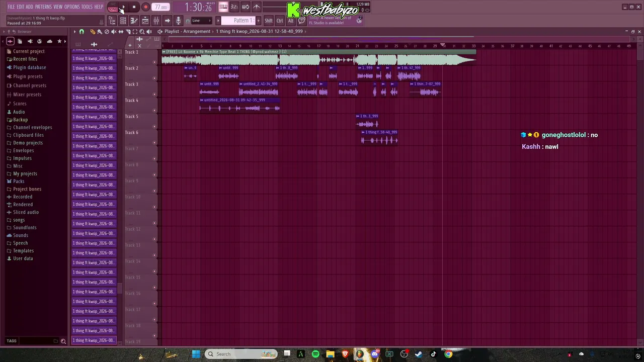Select the Mute tool in playlist
The image size is (644, 362).
pyautogui.click(x=114, y=32)
